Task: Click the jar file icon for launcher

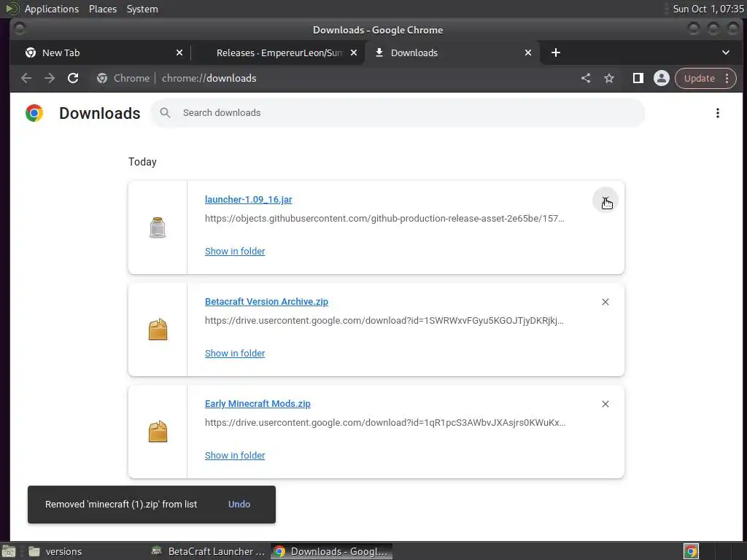Action: [158, 227]
